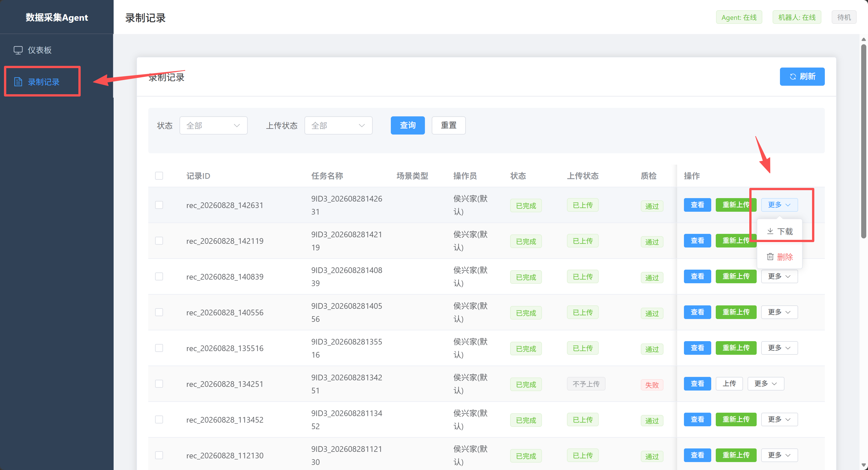Expand 更多 dropdown for rec_20260828_112130
Viewport: 868px width, 470px height.
click(x=779, y=455)
